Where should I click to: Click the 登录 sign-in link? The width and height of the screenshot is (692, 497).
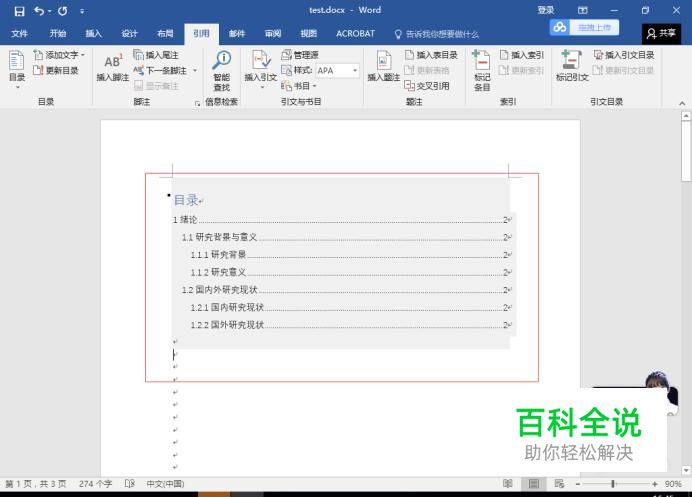coord(546,10)
